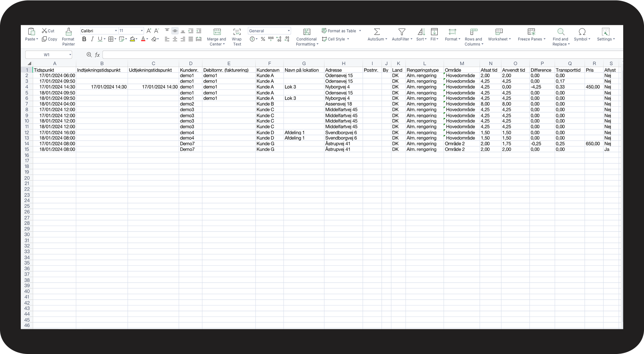Expand the Calibri font name dropdown
The image size is (644, 354).
tap(116, 31)
